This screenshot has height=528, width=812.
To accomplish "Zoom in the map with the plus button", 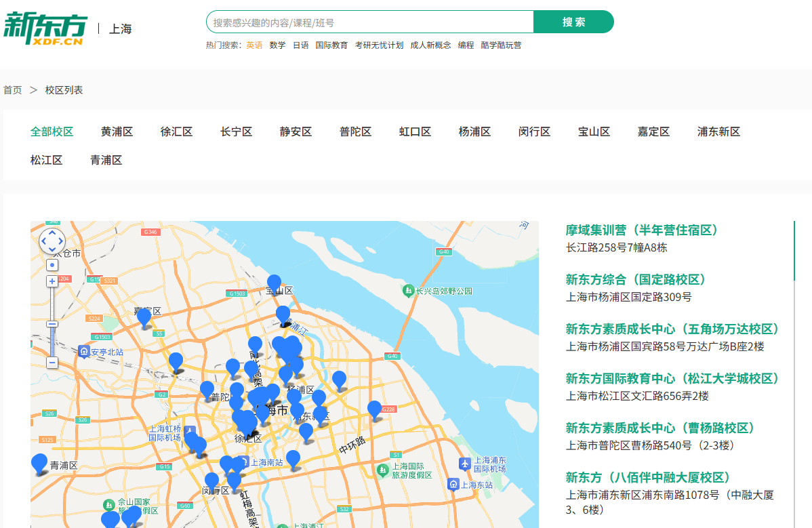I will (x=52, y=281).
